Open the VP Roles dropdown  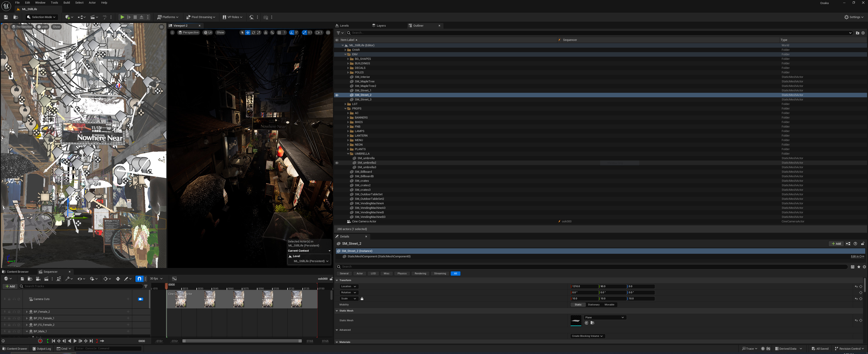point(233,17)
